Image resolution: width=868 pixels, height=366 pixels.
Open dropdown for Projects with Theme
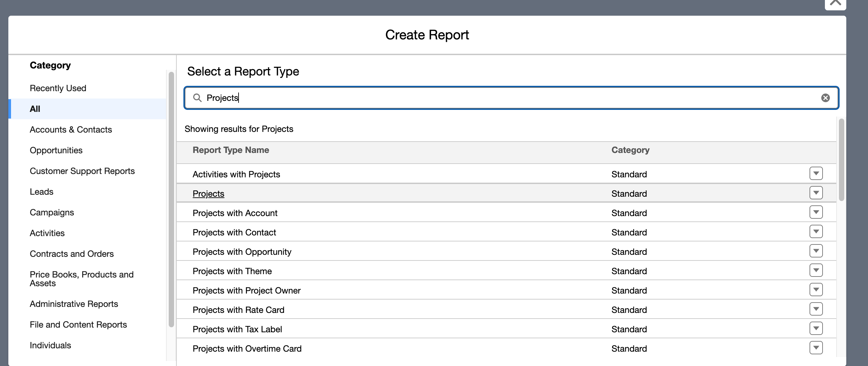(816, 270)
